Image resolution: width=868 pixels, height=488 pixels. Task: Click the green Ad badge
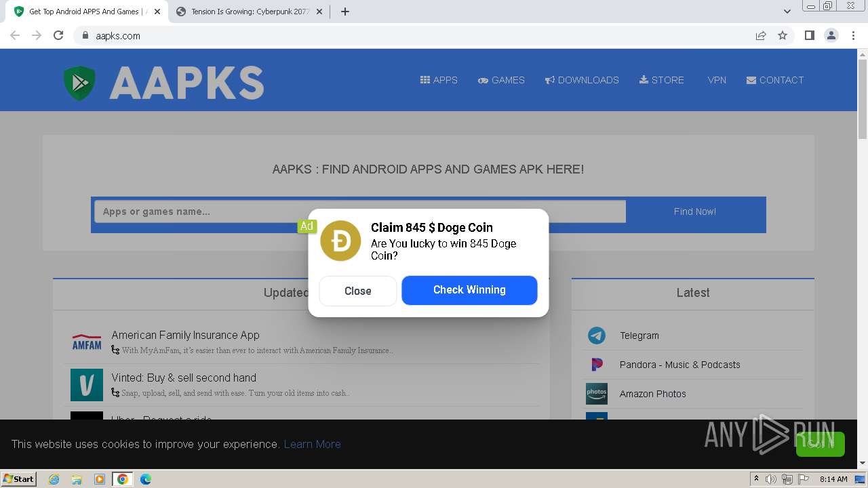pyautogui.click(x=307, y=226)
